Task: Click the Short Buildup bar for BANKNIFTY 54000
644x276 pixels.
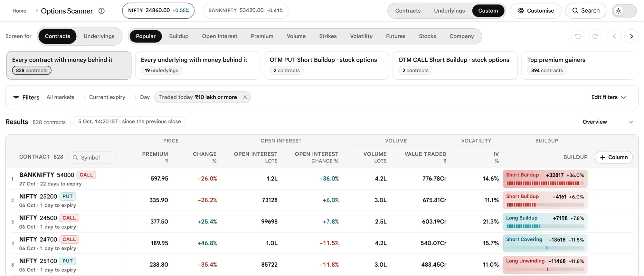Action: (545, 179)
